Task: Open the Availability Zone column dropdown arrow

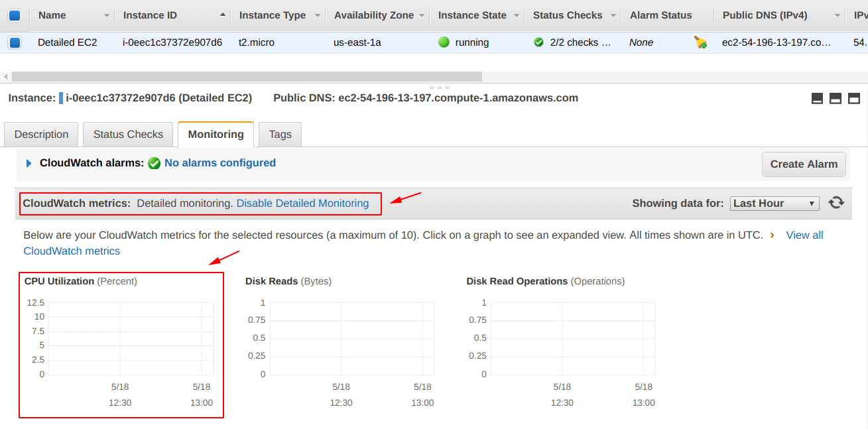Action: [421, 15]
